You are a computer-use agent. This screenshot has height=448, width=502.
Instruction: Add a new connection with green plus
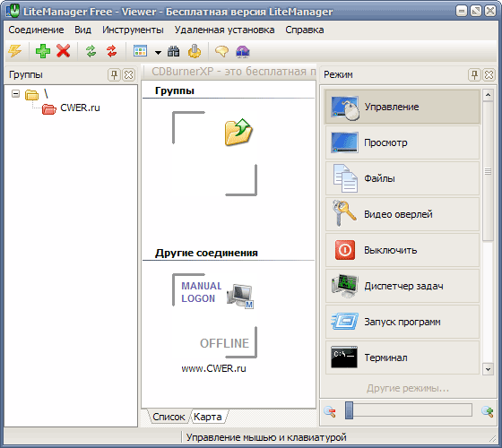click(x=43, y=51)
